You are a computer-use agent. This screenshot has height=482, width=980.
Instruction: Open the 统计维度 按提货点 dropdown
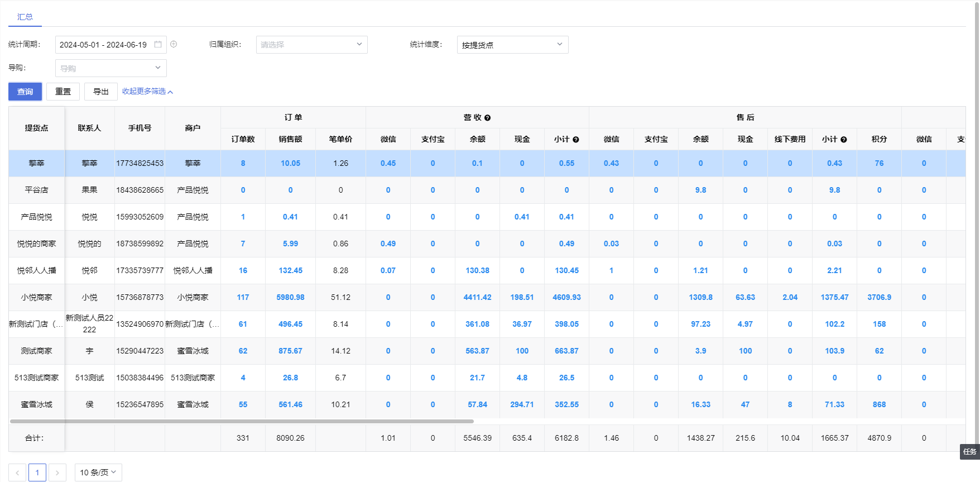tap(512, 45)
